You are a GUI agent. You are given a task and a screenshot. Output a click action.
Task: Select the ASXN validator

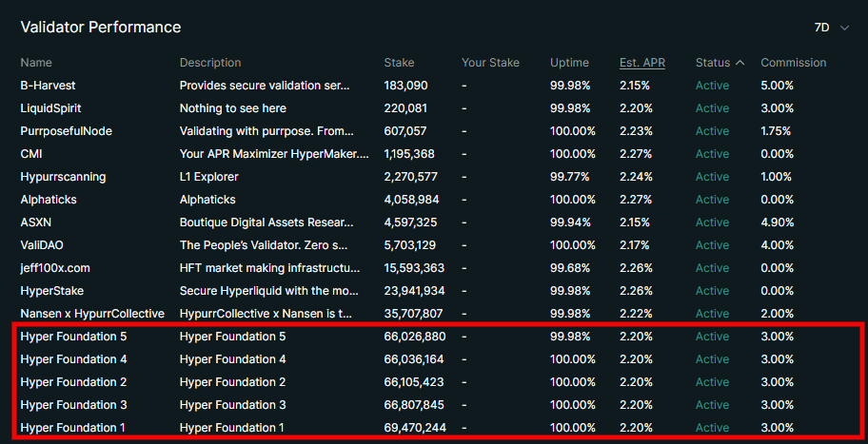[x=37, y=222]
